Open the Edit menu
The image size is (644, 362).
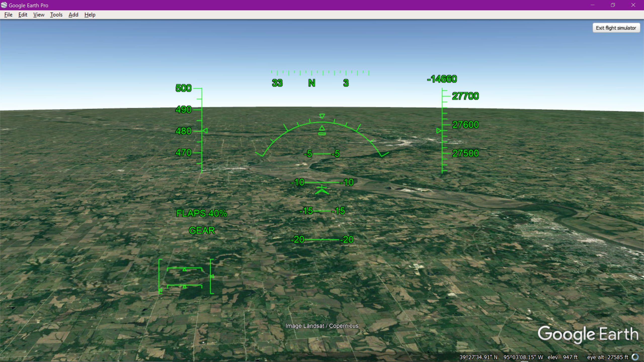[23, 15]
